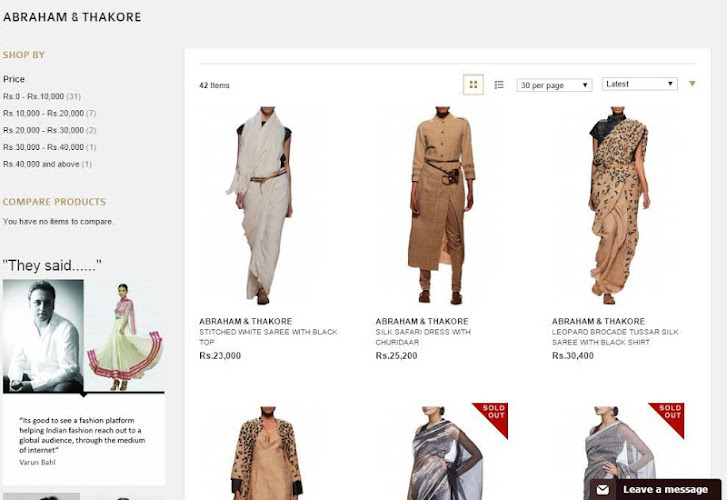Open leopard jacket product in second row
The width and height of the screenshot is (727, 500).
tap(268, 453)
